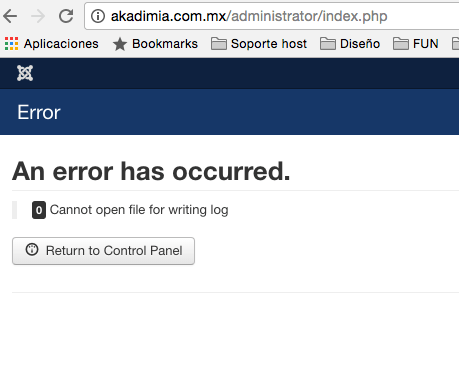This screenshot has width=459, height=392.
Task: Click the dashboard icon on Return button
Action: tap(32, 250)
